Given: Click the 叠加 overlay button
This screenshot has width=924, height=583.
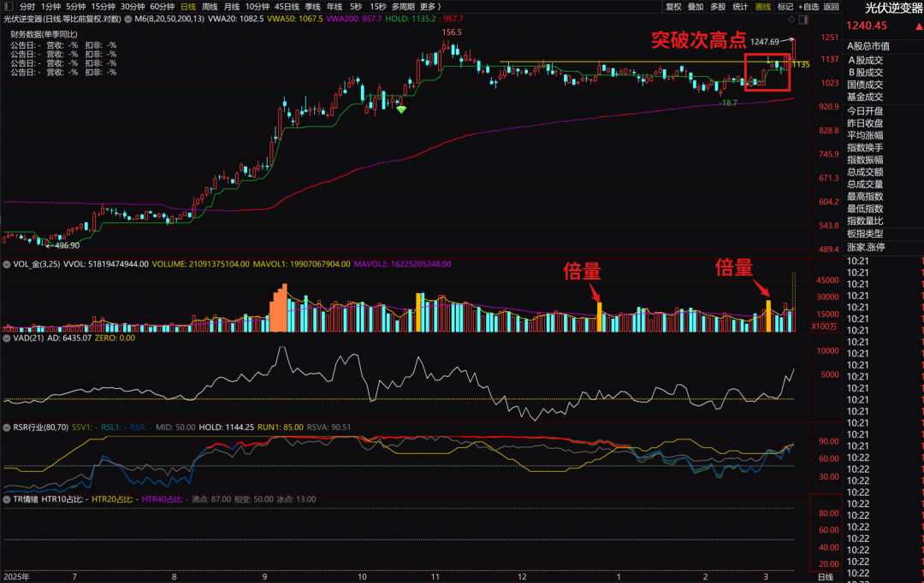Looking at the screenshot, I should click(x=696, y=7).
